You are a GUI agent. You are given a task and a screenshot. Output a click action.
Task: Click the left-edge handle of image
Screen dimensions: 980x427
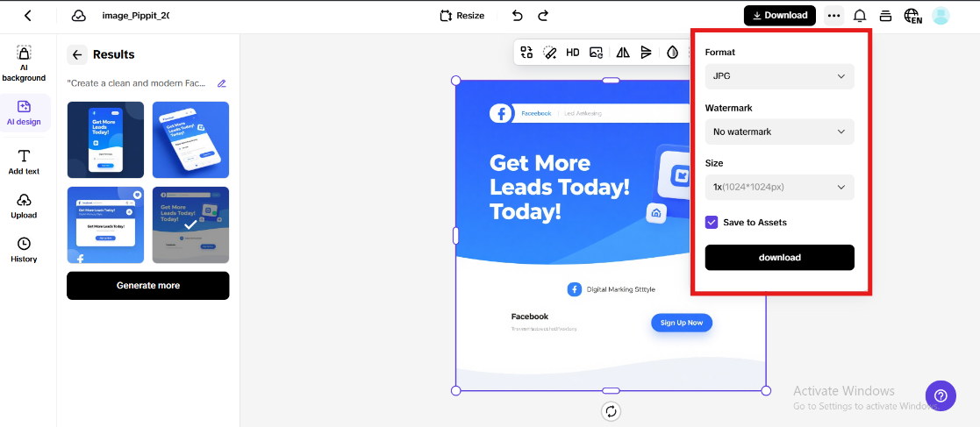point(455,235)
